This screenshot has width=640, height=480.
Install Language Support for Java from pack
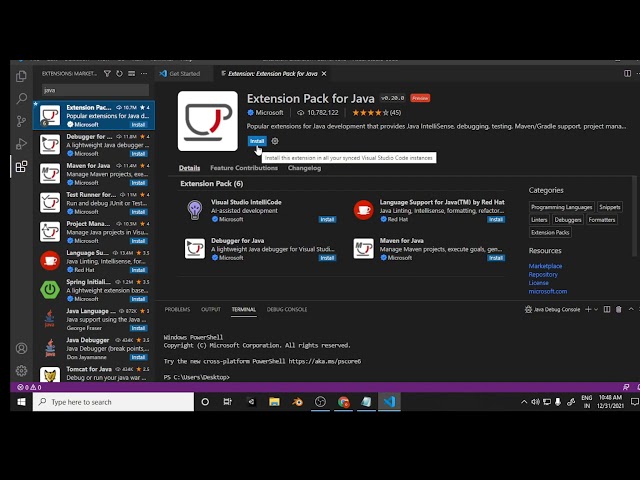click(496, 220)
